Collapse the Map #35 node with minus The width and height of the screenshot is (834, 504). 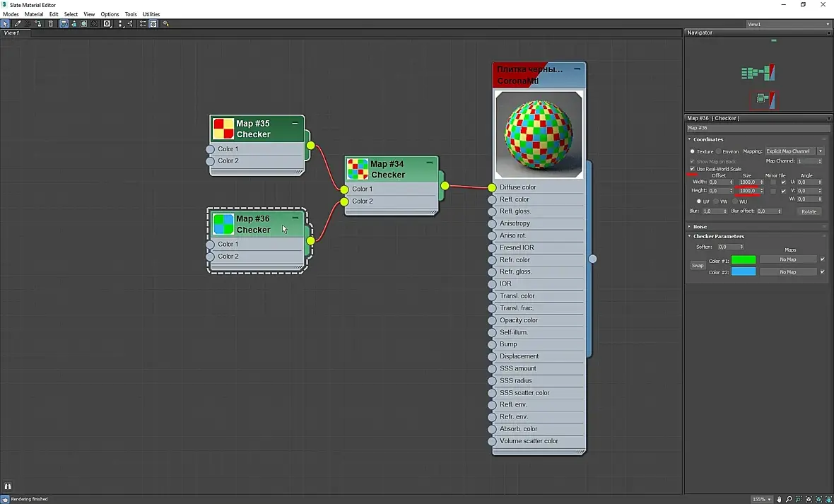pos(295,124)
